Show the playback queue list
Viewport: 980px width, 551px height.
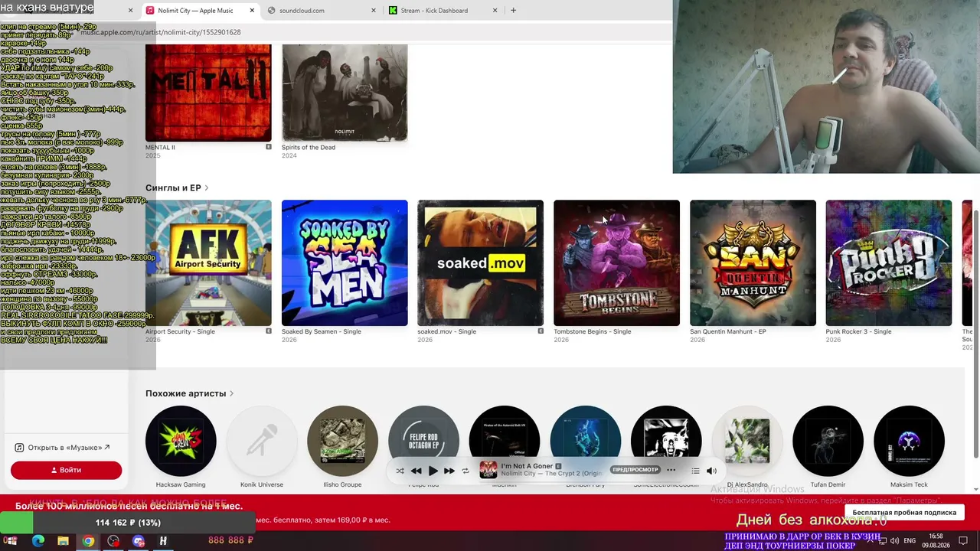695,471
